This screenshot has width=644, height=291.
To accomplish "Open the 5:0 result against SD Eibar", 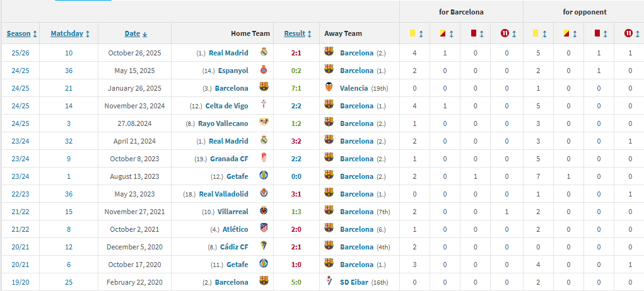I will (296, 282).
